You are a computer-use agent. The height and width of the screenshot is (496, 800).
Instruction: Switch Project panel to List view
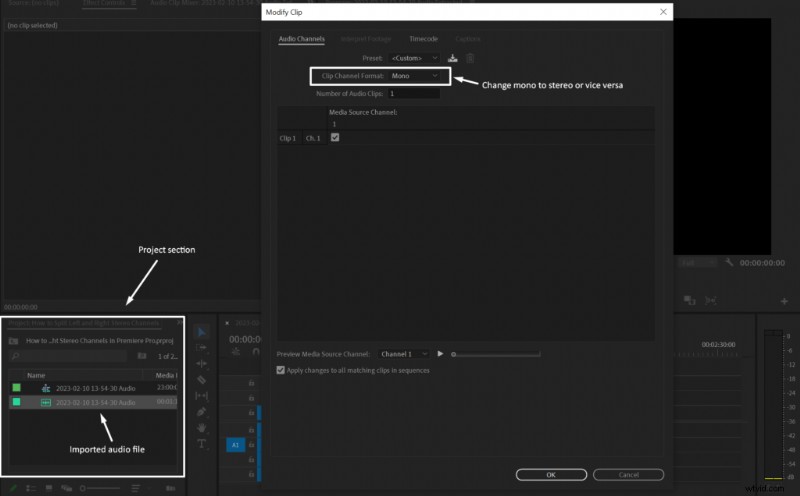(31, 488)
